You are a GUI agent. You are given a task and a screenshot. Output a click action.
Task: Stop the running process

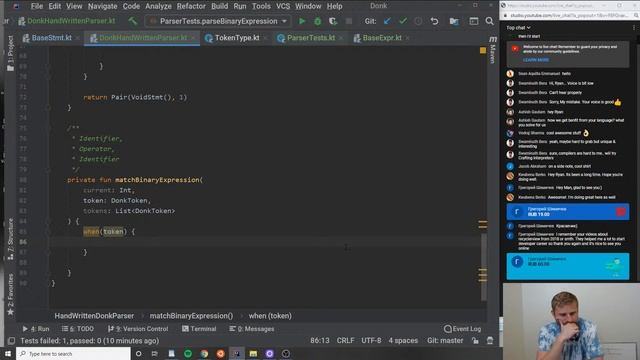[349, 21]
